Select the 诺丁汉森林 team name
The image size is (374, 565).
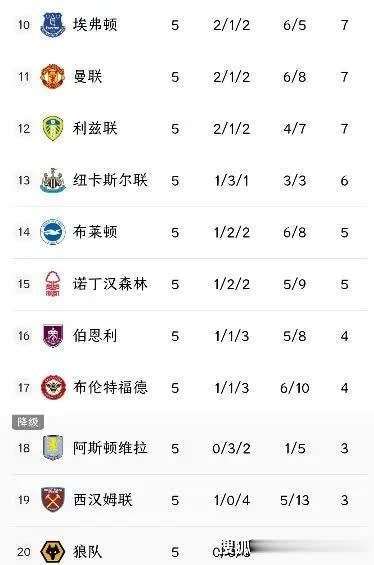coord(110,284)
